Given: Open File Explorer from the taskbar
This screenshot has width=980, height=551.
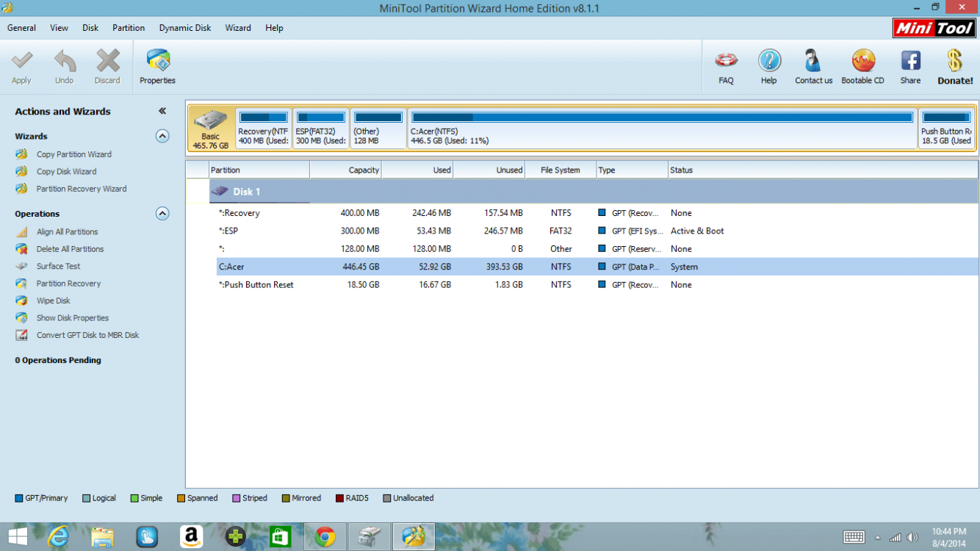Looking at the screenshot, I should (103, 537).
